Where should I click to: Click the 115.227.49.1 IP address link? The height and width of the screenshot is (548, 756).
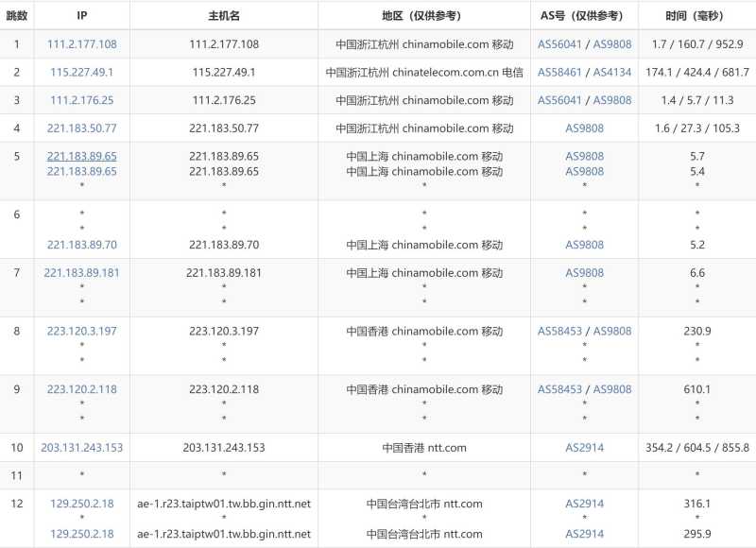pyautogui.click(x=81, y=71)
